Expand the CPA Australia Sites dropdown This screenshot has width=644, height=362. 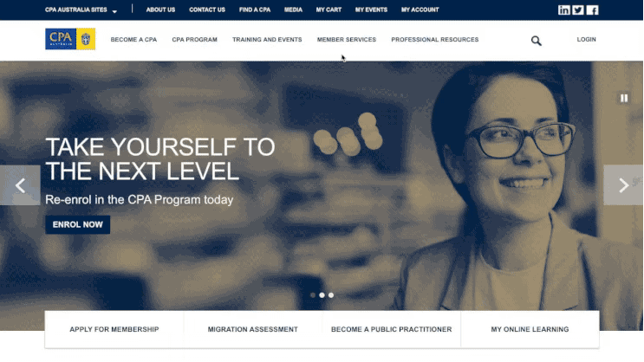81,10
